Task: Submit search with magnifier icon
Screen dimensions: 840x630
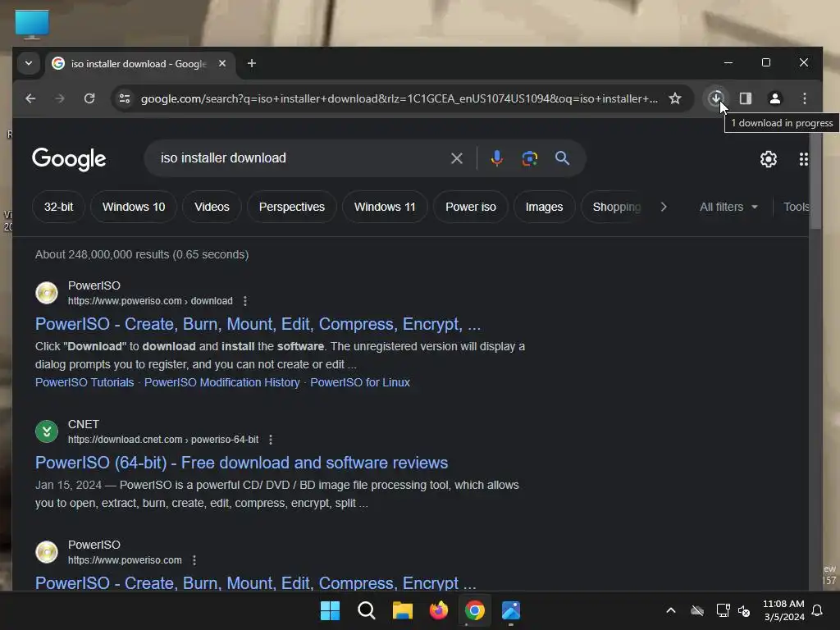Action: tap(562, 158)
